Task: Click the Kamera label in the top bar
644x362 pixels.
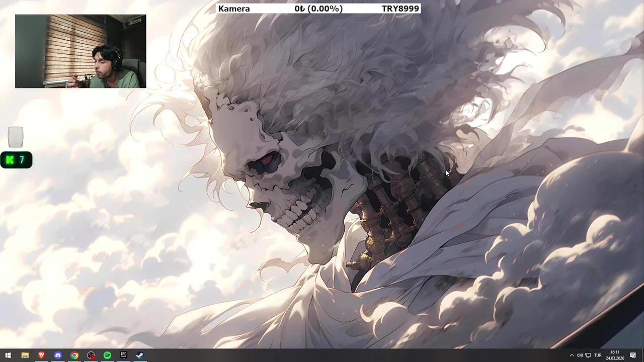Action: coord(234,9)
